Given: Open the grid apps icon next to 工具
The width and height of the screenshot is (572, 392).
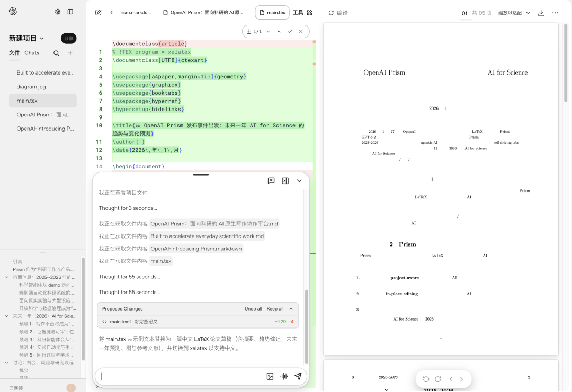Looking at the screenshot, I should (x=310, y=12).
